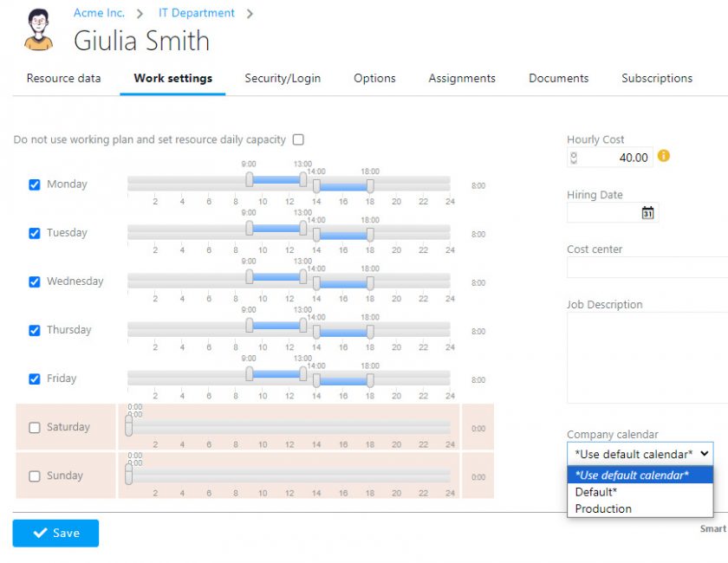Click the currency stepper icon in Hourly Cost field

[x=574, y=157]
